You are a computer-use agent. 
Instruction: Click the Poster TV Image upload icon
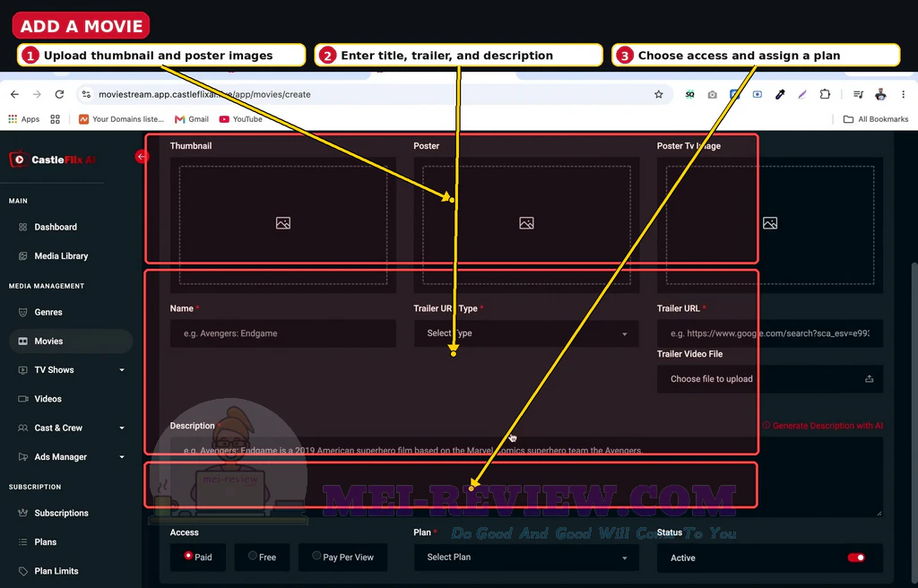[x=770, y=223]
